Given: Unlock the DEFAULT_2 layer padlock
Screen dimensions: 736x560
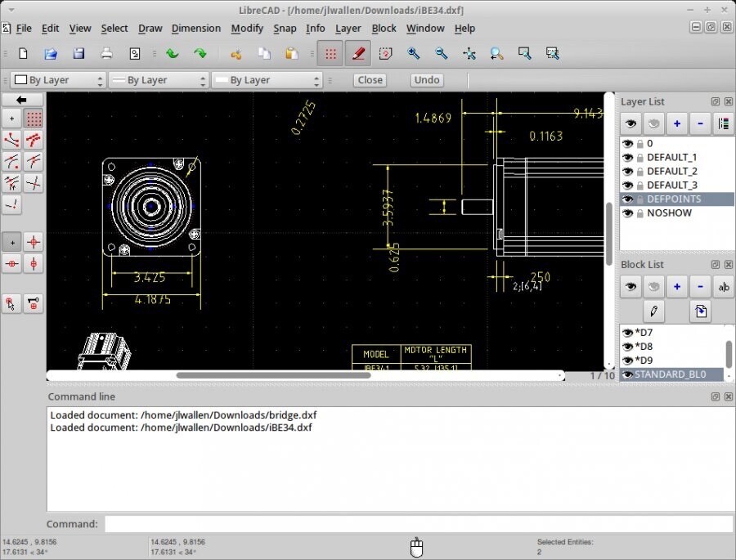Looking at the screenshot, I should pos(640,171).
